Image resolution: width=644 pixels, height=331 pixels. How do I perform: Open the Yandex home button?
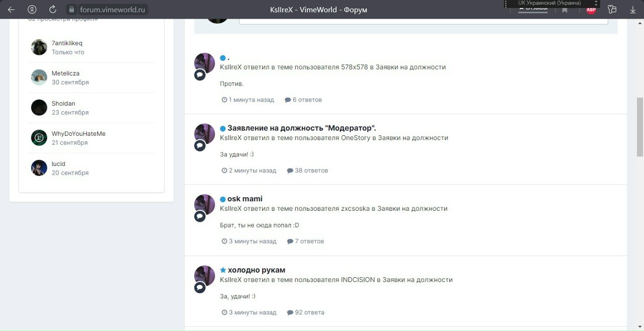[32, 10]
